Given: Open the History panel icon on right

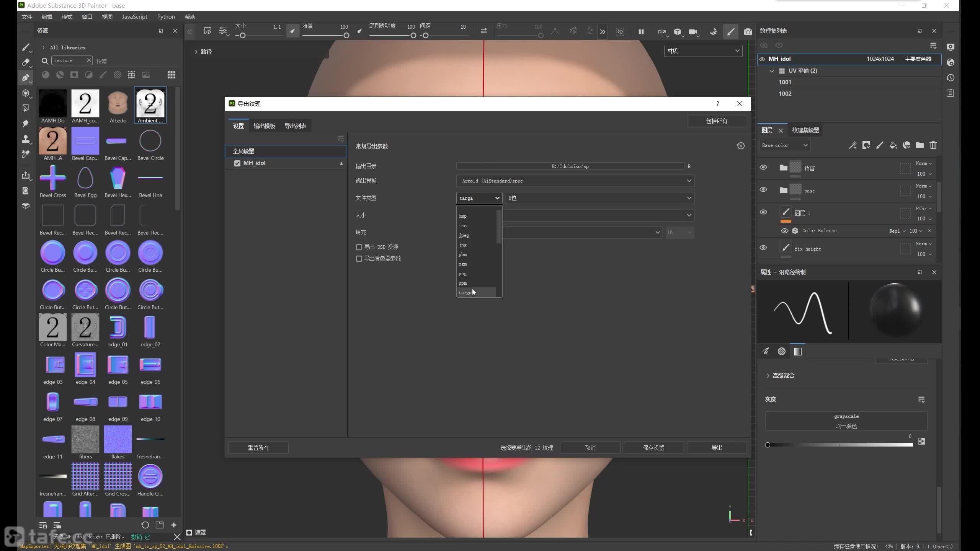Looking at the screenshot, I should pyautogui.click(x=951, y=78).
